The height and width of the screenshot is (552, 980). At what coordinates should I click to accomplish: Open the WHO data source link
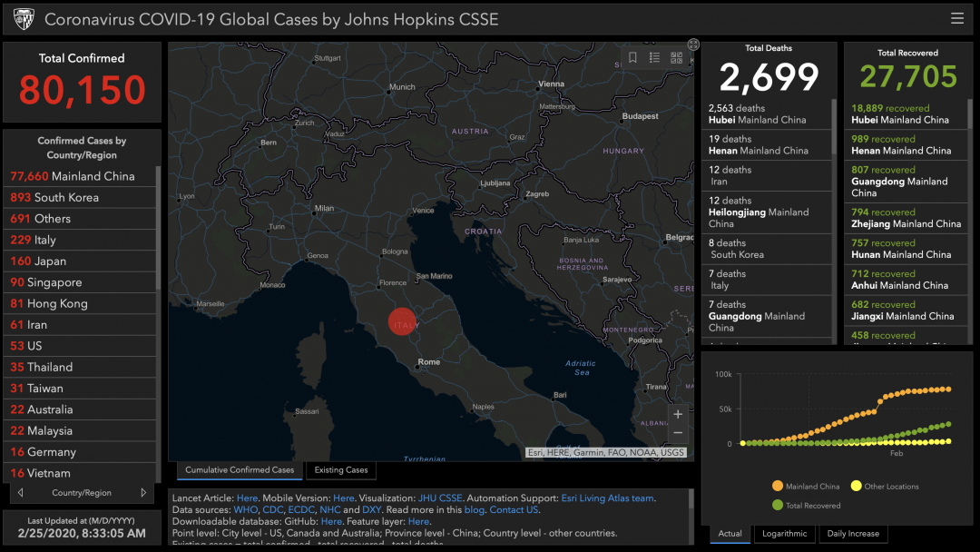coord(245,510)
